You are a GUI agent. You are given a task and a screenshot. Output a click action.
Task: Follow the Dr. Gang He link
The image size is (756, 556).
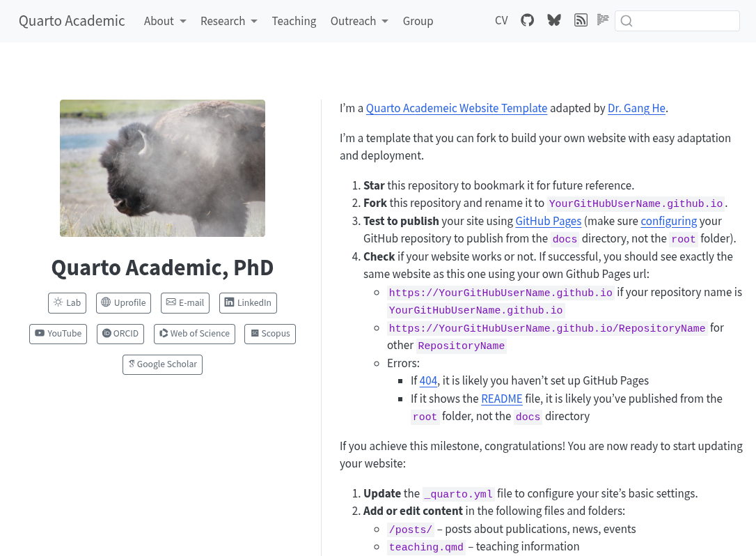click(x=636, y=108)
